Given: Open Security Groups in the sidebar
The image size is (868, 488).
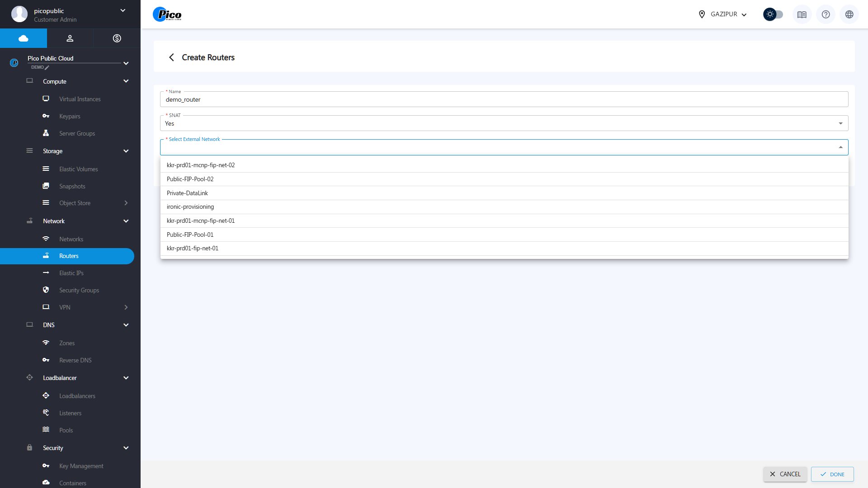Looking at the screenshot, I should point(79,291).
